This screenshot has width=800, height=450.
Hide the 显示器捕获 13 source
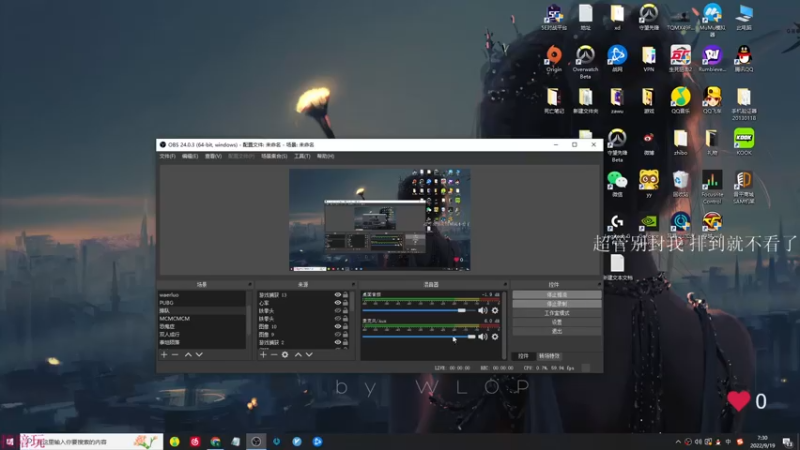337,295
